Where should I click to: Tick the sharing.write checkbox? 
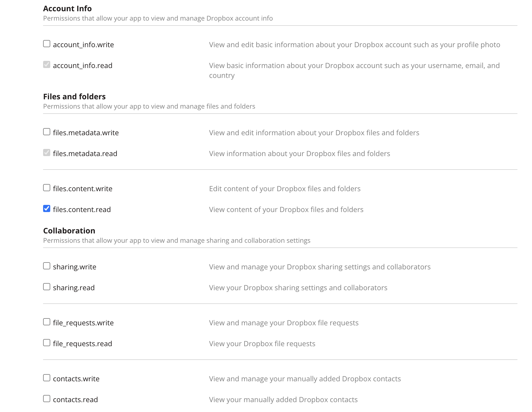(47, 266)
